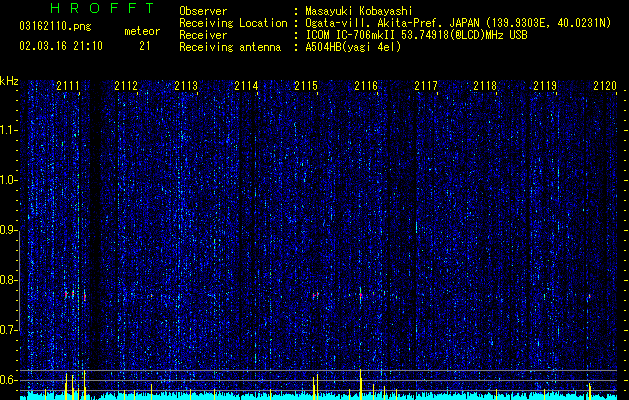This screenshot has height=400, width=629.
Task: Click the meteor count value 21
Action: pos(145,46)
